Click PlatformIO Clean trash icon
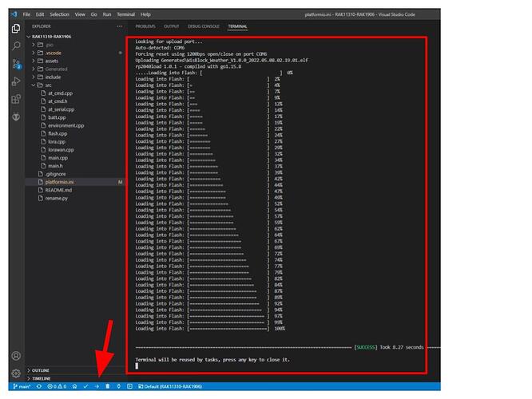532x399 pixels. click(x=107, y=386)
